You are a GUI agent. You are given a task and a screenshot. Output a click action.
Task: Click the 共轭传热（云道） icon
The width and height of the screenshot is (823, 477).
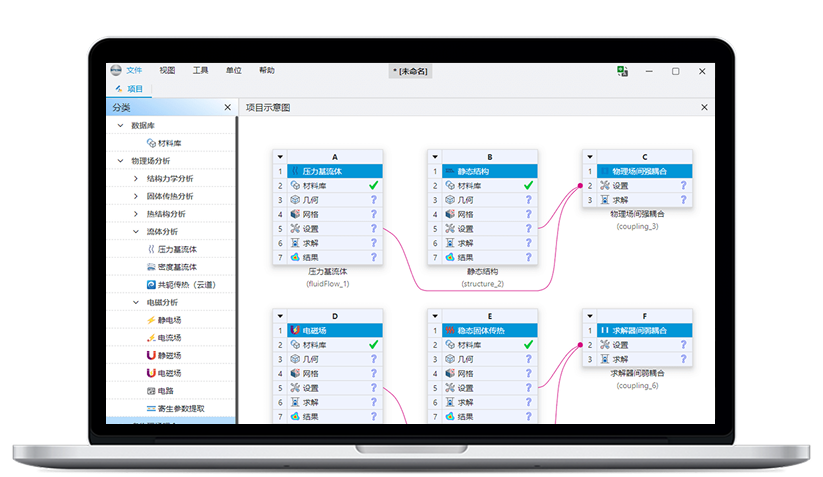pos(151,285)
